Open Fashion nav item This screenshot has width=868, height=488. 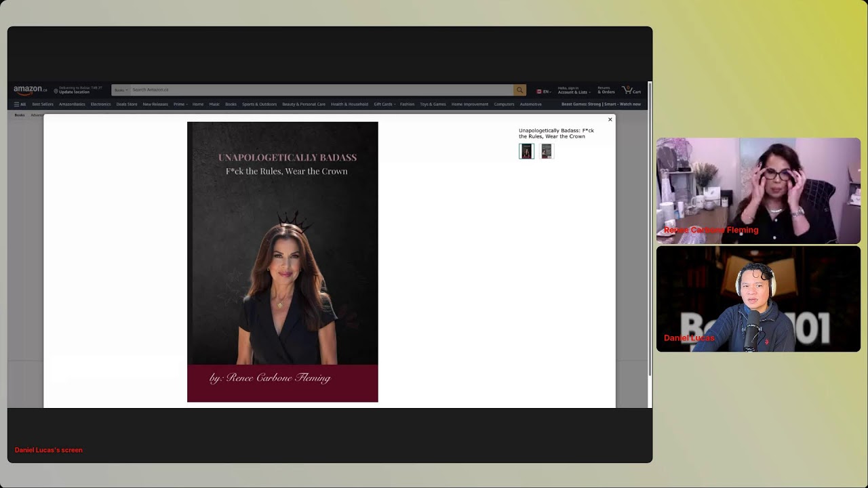tap(407, 104)
